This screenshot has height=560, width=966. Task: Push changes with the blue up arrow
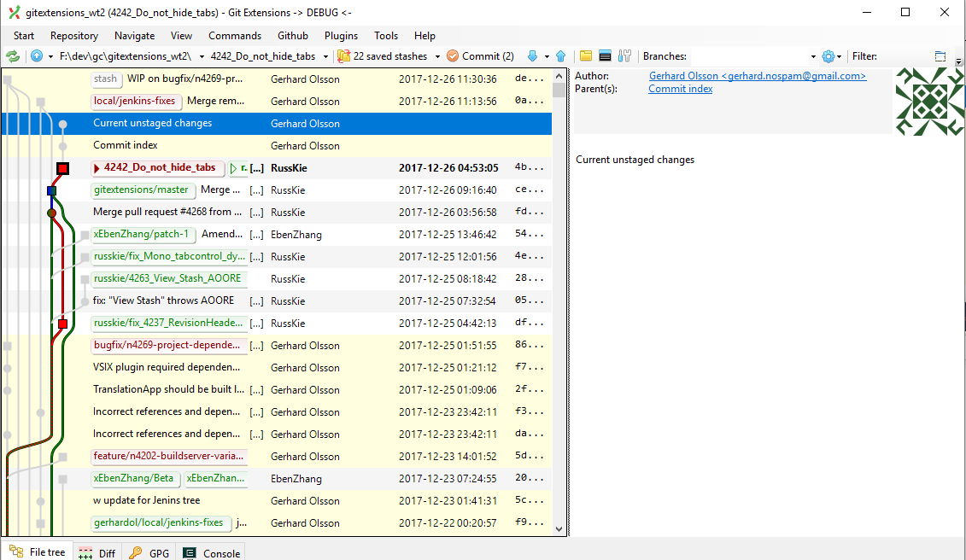561,55
